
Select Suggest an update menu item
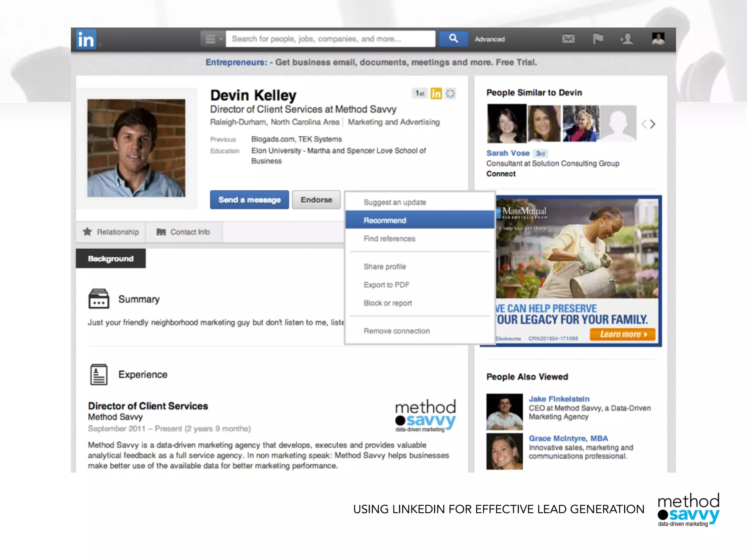(420, 202)
